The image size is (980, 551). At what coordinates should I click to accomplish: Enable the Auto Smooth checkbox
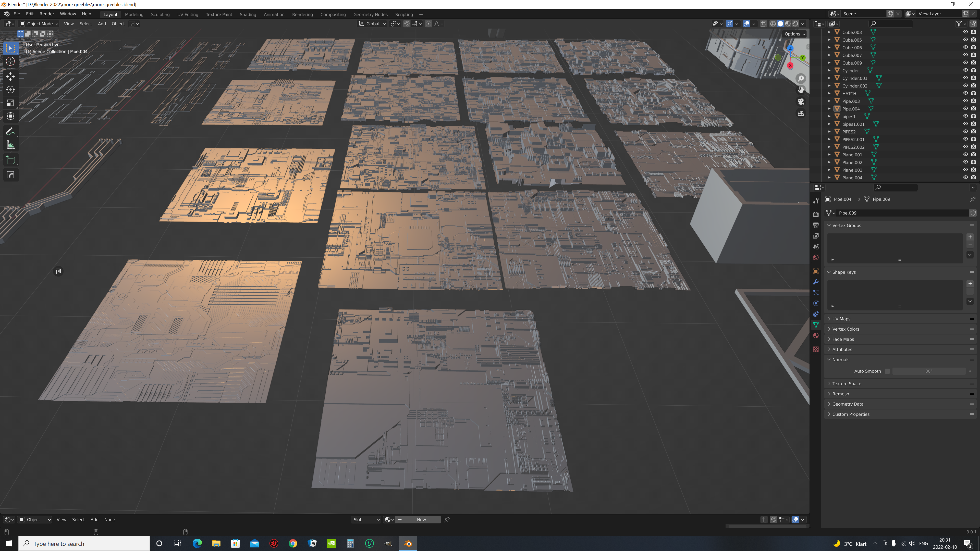(887, 371)
